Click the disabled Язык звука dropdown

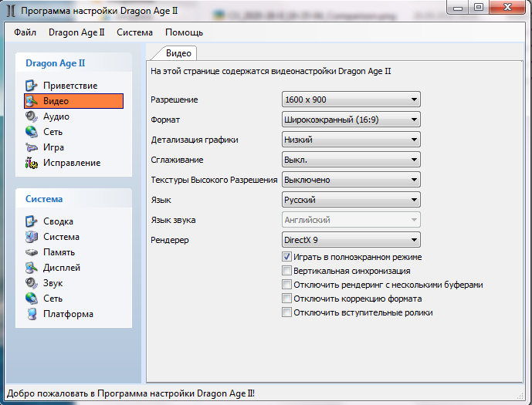pos(351,220)
